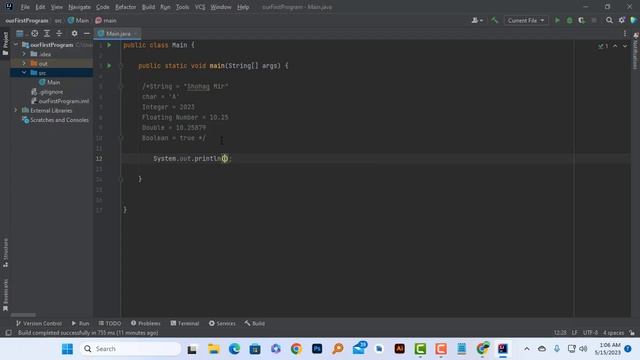Click run gutter arrow beside class Main
The image size is (640, 360).
pos(109,45)
